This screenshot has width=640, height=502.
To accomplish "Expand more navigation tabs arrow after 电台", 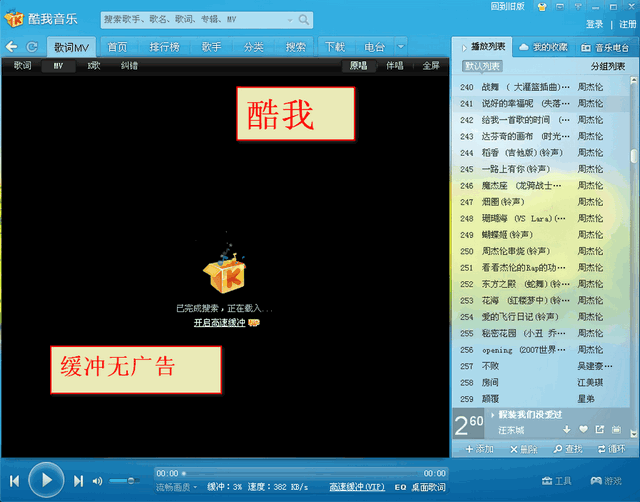I will click(401, 47).
